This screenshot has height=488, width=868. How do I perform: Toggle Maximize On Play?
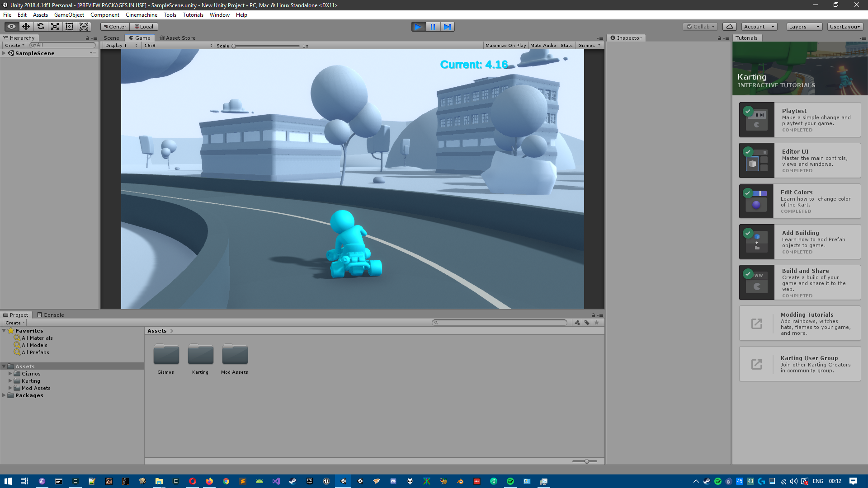[x=505, y=46]
